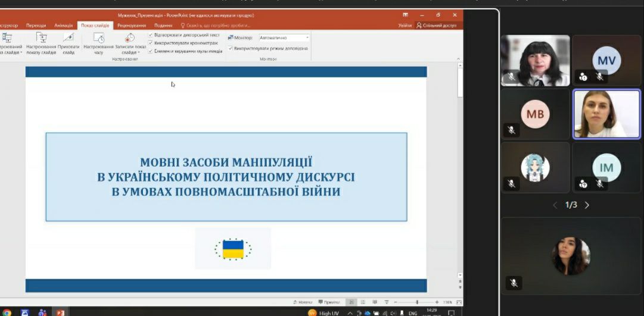Switch to Slide Sorter view in status bar
Viewport: 644px width, 316px height.
click(363, 302)
